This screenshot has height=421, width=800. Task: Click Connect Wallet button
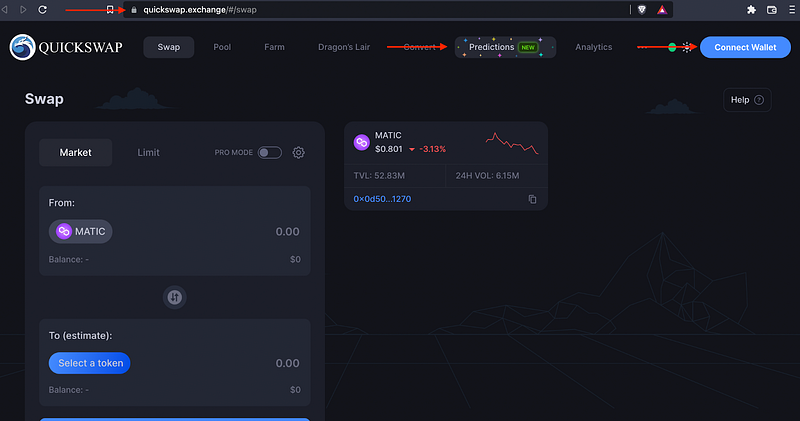click(x=745, y=47)
